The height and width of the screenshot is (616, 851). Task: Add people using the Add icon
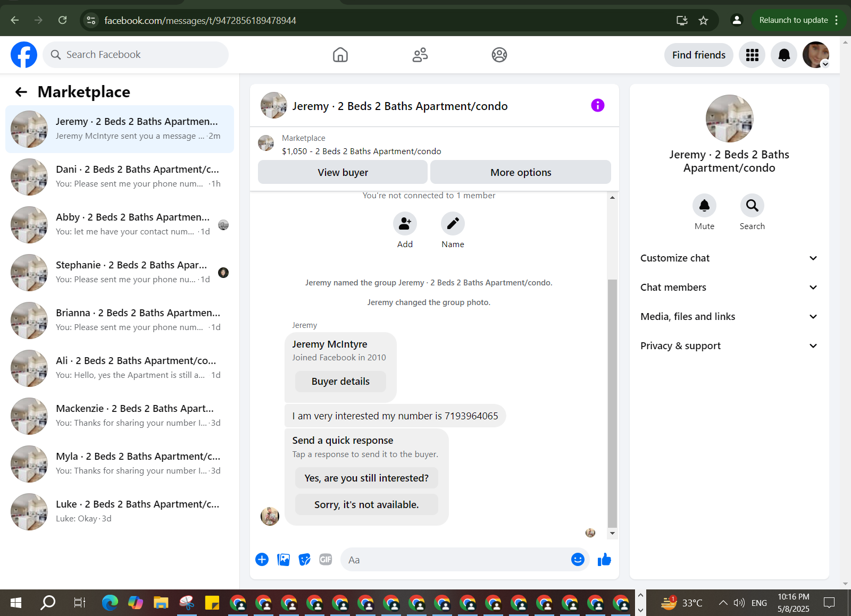(405, 224)
